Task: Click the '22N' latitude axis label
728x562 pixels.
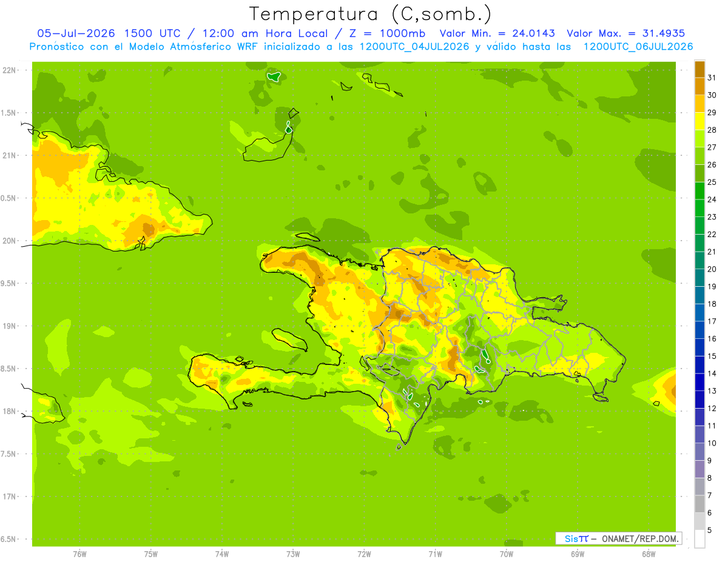Action: (x=10, y=70)
